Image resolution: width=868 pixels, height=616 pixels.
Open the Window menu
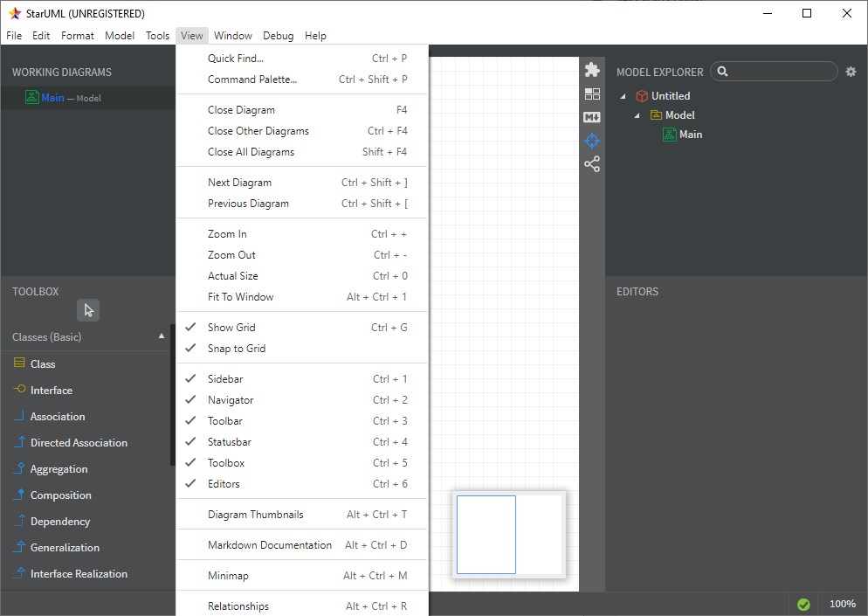coord(233,36)
